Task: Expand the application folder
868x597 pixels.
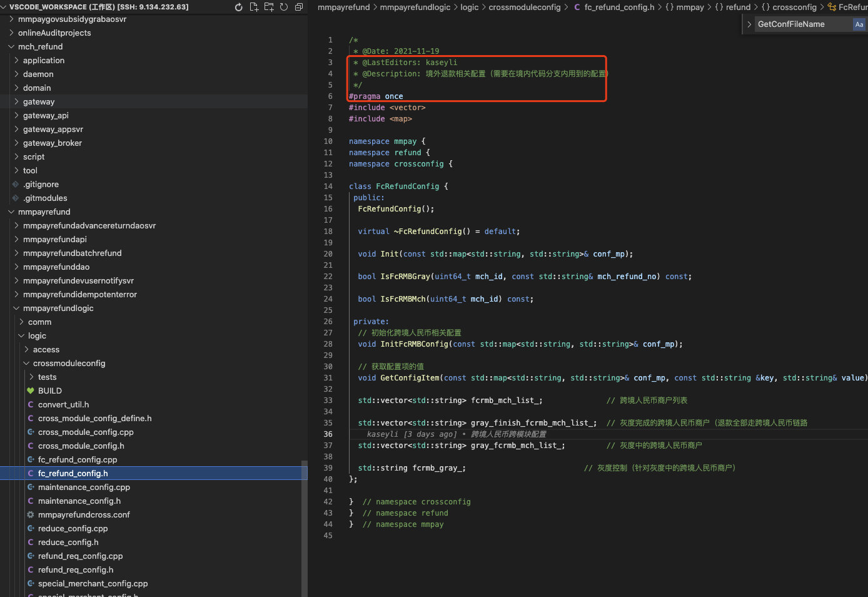Action: coord(16,60)
